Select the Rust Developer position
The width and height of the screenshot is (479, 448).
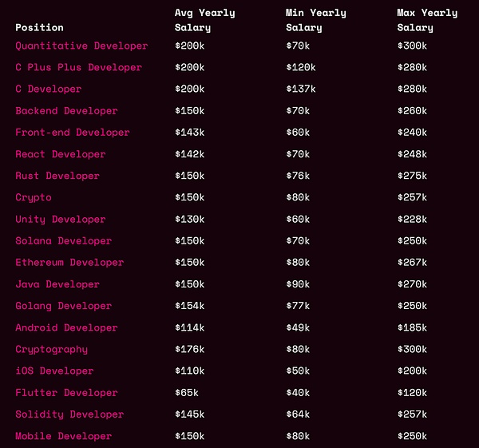click(x=57, y=176)
